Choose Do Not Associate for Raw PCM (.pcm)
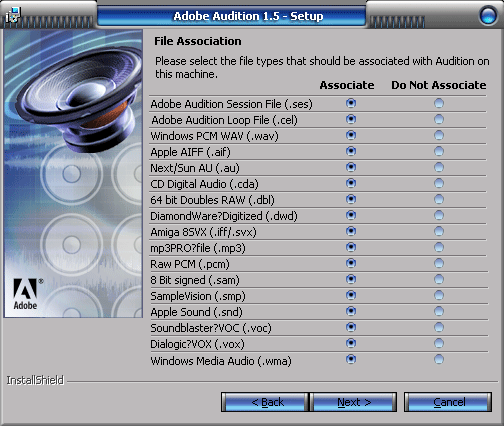504x426 pixels. (439, 263)
